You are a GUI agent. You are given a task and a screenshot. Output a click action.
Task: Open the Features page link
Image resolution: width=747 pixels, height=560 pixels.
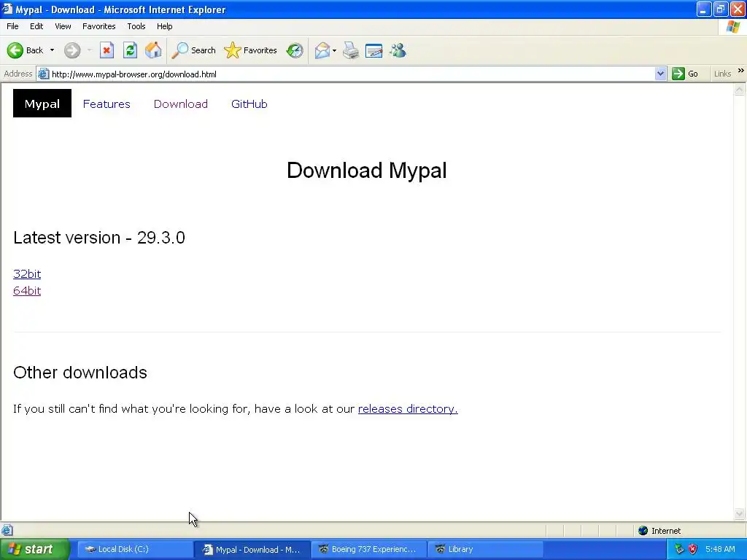point(107,104)
